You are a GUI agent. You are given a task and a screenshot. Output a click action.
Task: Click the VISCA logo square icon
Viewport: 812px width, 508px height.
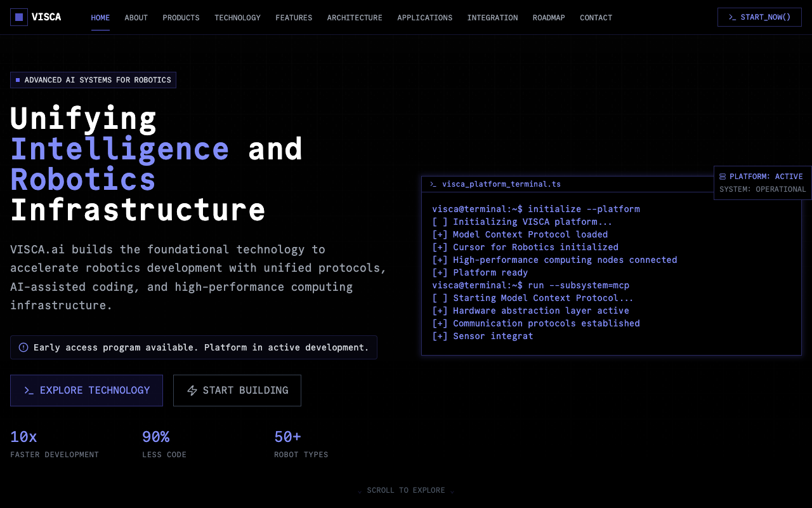tap(19, 17)
